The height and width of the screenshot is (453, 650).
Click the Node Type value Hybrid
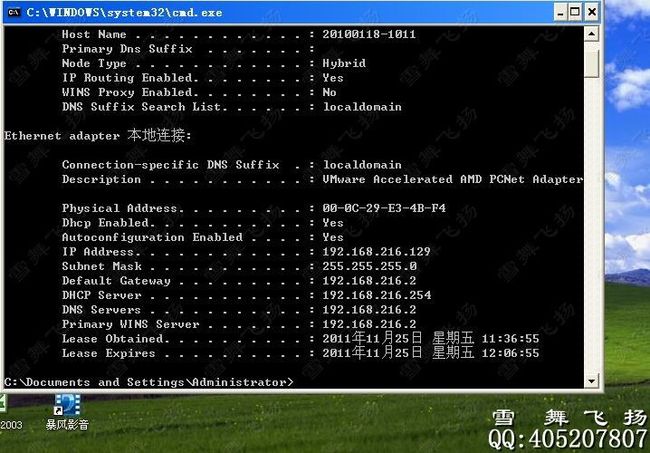pyautogui.click(x=344, y=63)
